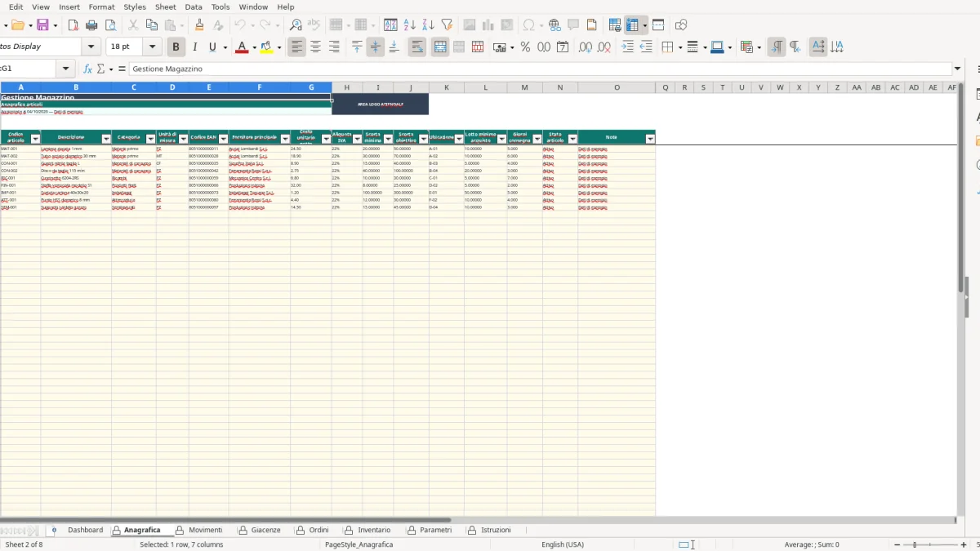Open the font size dropdown

point(154,47)
